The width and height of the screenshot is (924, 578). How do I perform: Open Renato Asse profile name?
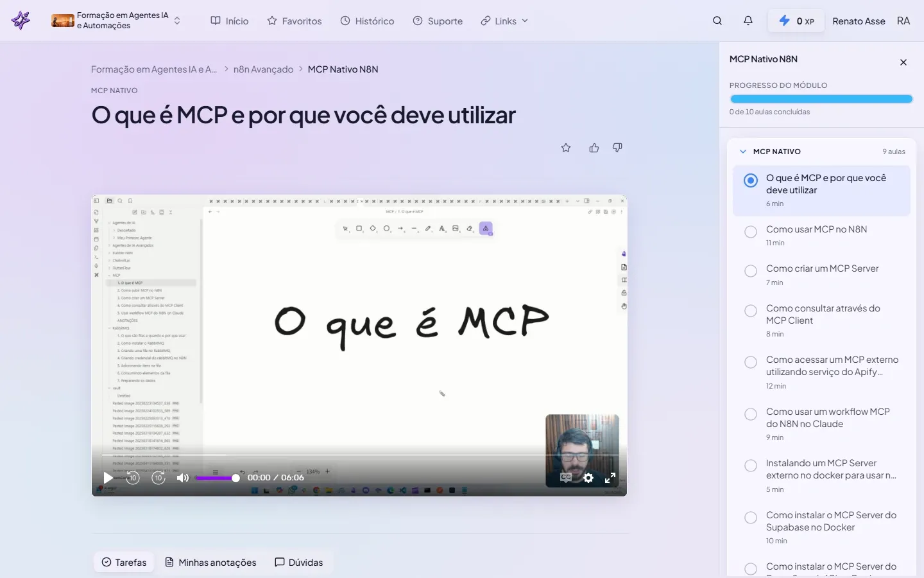859,21
